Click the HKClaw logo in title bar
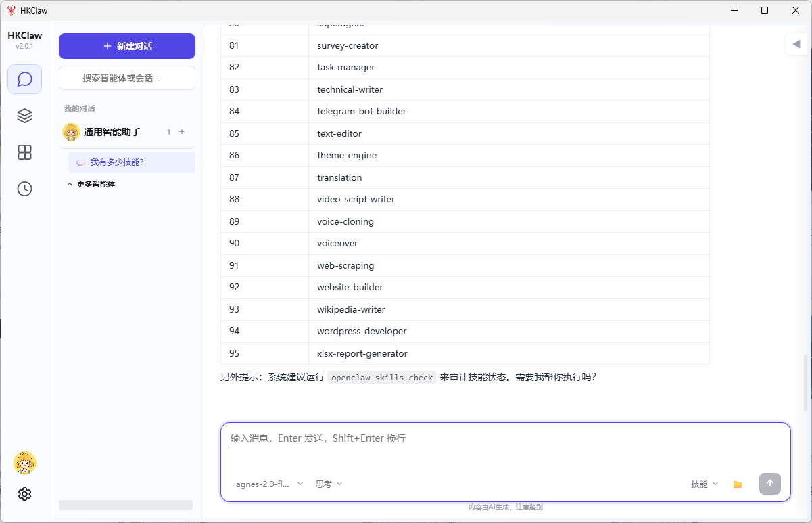812x523 pixels. [11, 10]
